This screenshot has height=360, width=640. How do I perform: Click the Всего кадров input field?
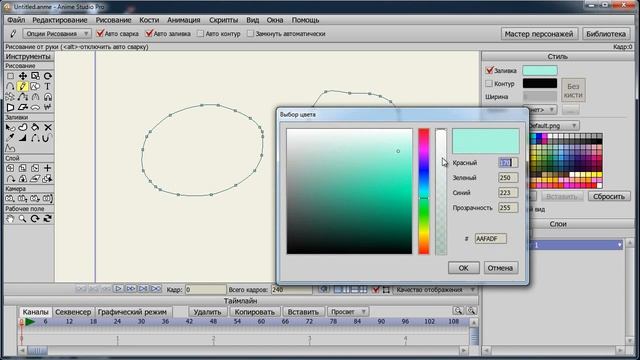pyautogui.click(x=291, y=289)
